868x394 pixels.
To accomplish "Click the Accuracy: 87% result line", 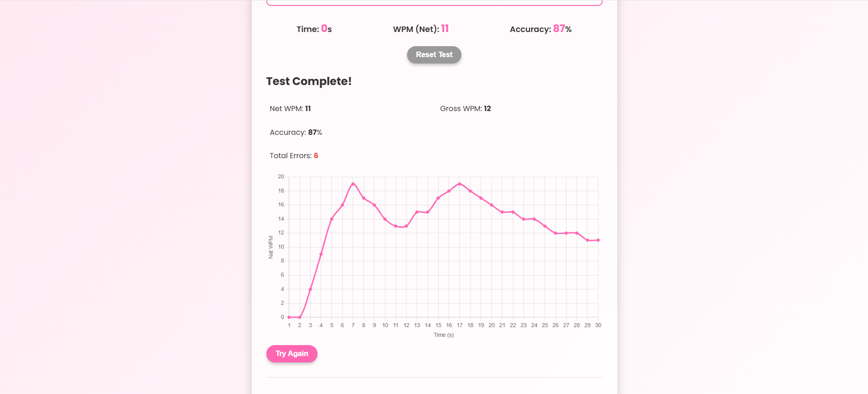I will point(296,133).
